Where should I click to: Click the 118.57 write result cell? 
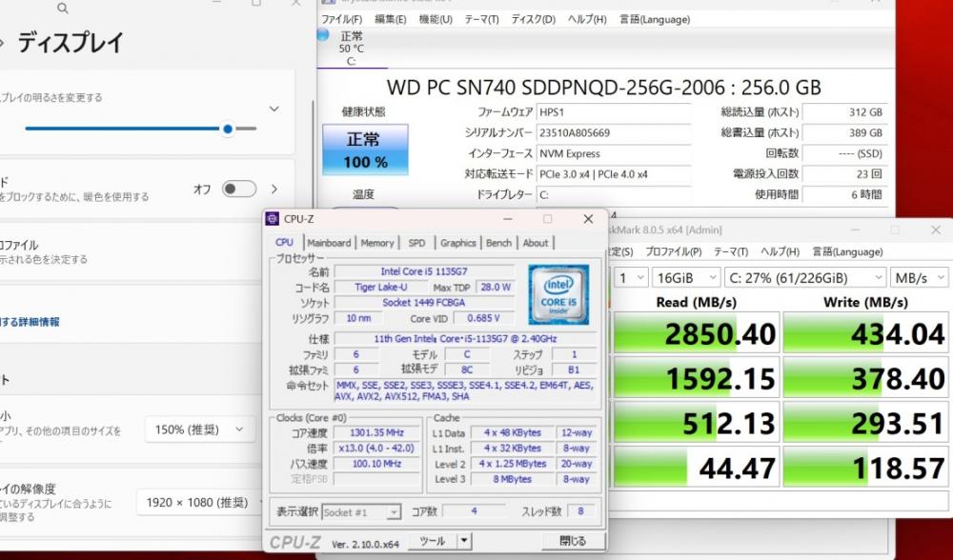[865, 467]
